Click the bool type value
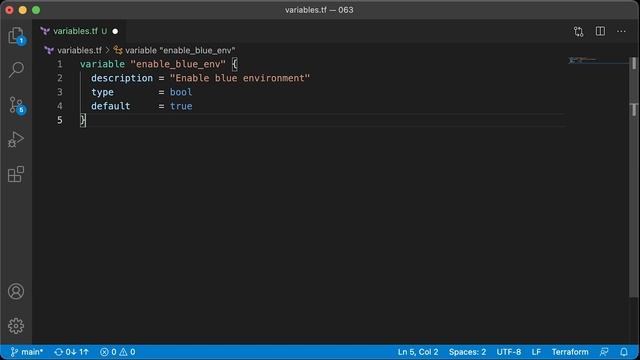The width and height of the screenshot is (640, 360). click(181, 92)
